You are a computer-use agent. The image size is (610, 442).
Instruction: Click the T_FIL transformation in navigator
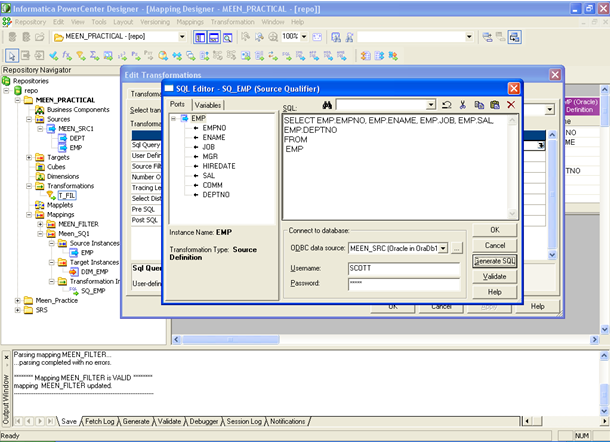click(67, 195)
